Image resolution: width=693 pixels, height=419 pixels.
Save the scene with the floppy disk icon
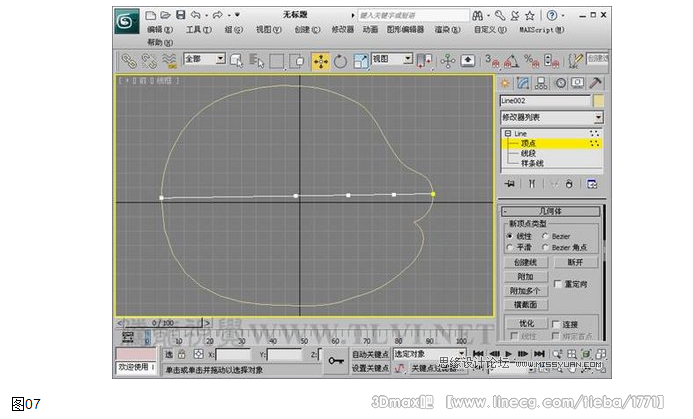[x=180, y=15]
